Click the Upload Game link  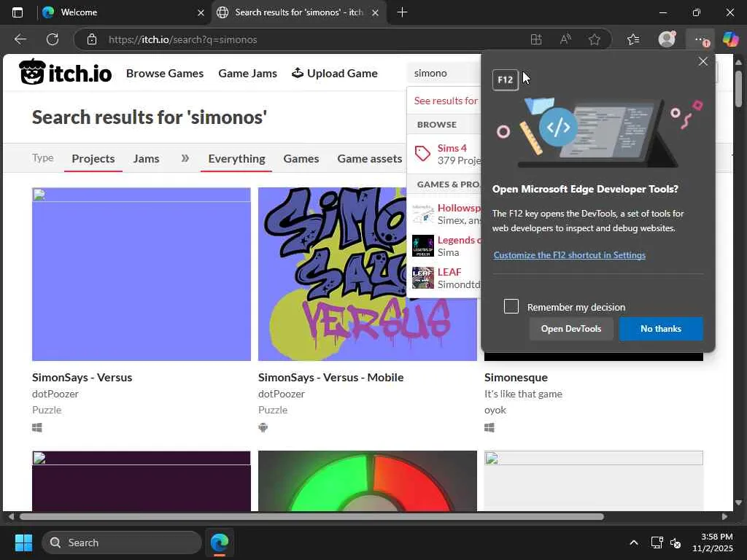pyautogui.click(x=334, y=74)
